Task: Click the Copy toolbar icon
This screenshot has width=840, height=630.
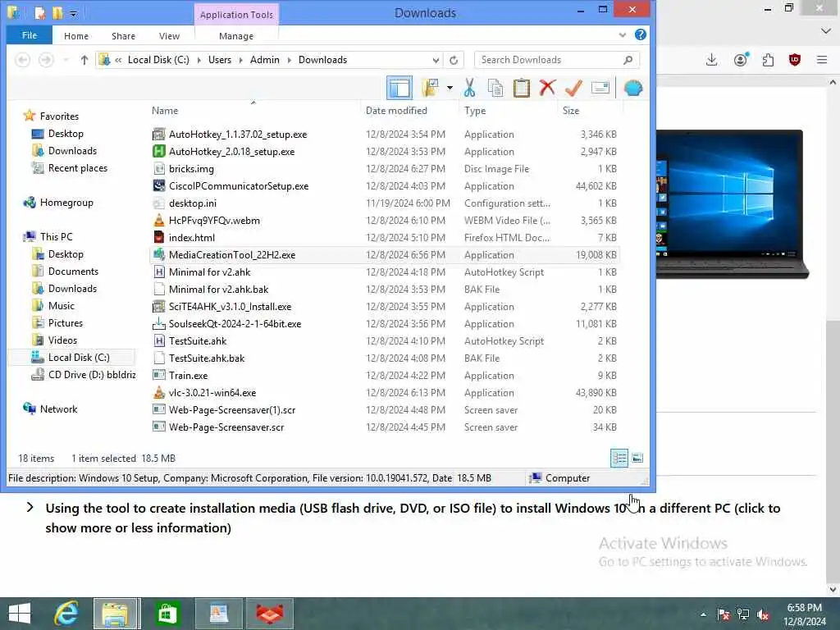Action: [495, 88]
